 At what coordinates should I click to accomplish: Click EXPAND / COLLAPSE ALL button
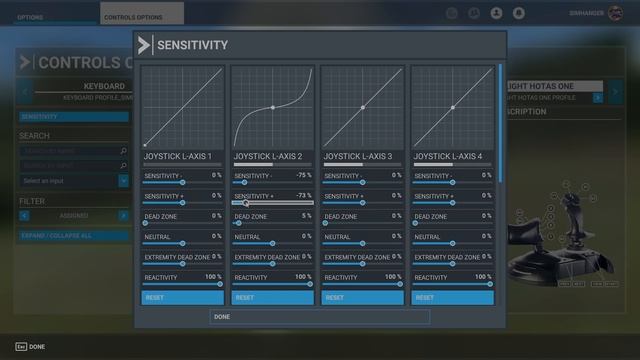[x=74, y=236]
